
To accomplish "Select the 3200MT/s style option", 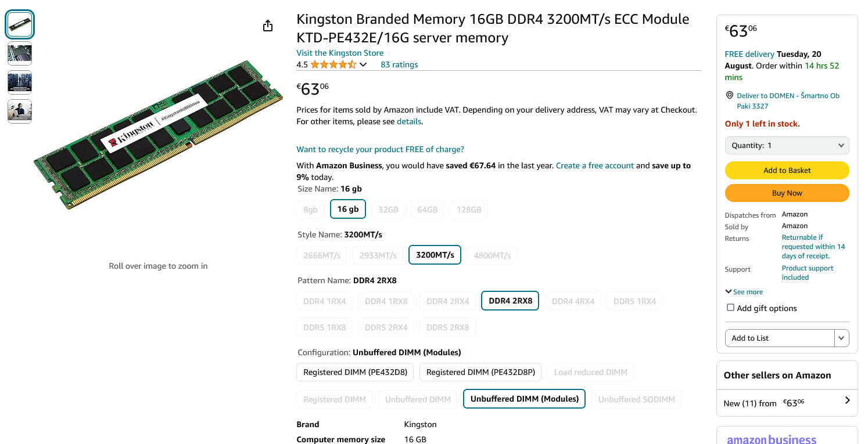I will coord(435,255).
